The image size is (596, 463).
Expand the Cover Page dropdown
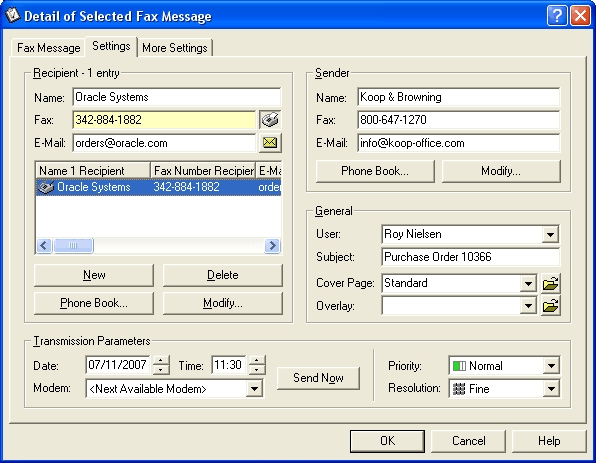528,283
